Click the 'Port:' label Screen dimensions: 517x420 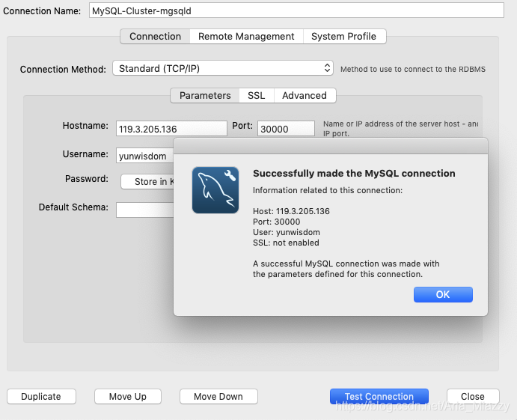[242, 126]
